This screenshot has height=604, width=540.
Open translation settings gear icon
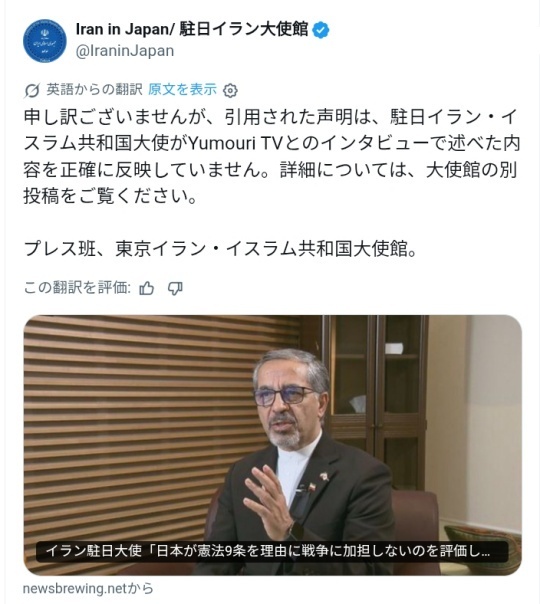(230, 91)
